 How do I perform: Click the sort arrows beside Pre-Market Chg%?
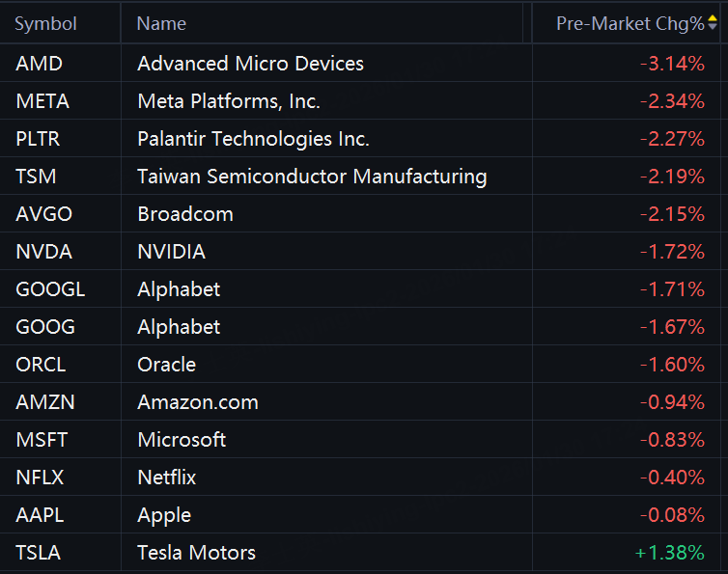pos(713,23)
